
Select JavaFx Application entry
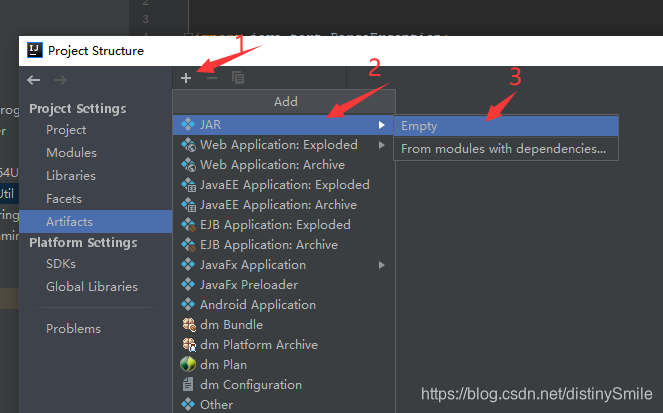(283, 265)
